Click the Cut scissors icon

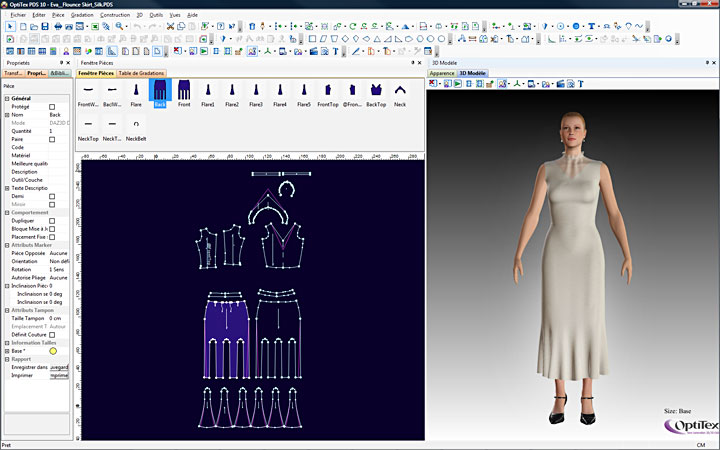coord(171,27)
